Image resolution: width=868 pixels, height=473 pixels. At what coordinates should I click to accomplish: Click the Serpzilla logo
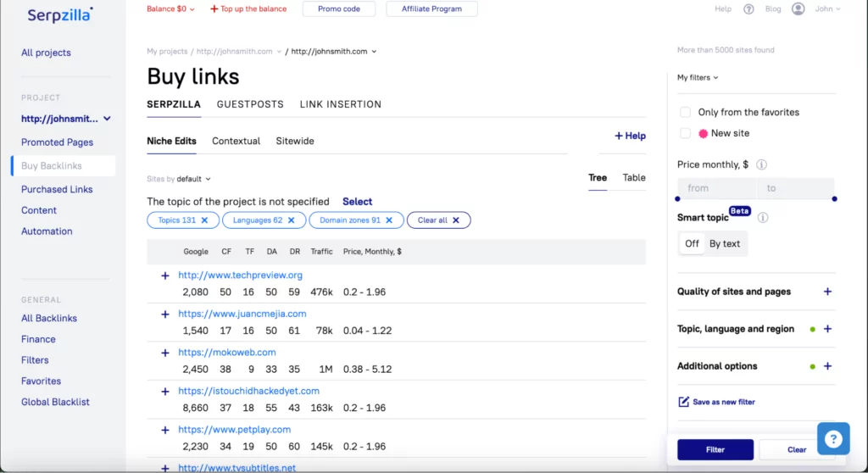(x=60, y=15)
